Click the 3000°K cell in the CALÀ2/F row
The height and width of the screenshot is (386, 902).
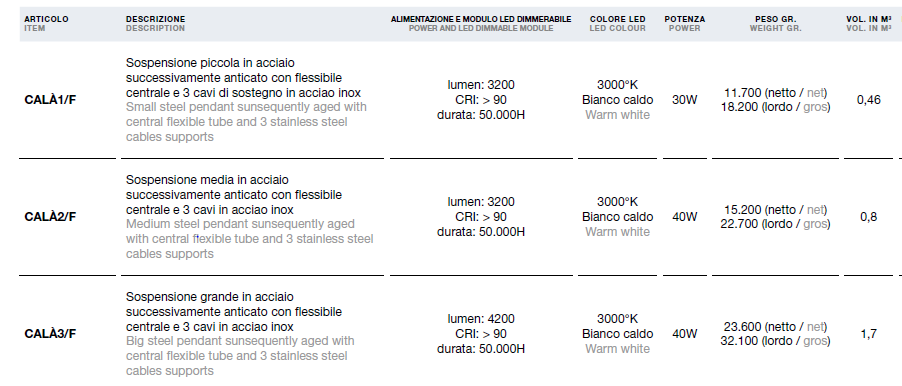[617, 202]
